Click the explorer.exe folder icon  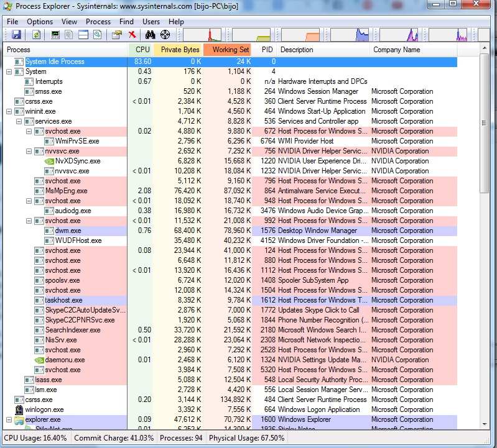point(19,420)
